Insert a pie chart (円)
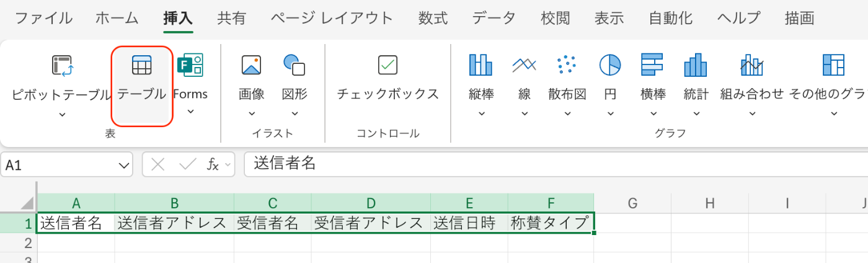The height and width of the screenshot is (263, 868). click(610, 65)
